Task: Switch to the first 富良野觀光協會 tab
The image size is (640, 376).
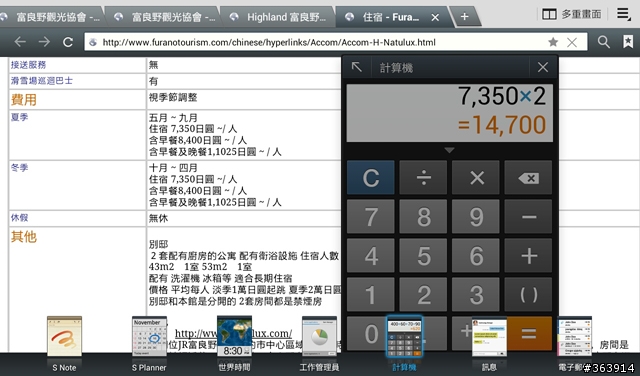Action: tap(52, 17)
